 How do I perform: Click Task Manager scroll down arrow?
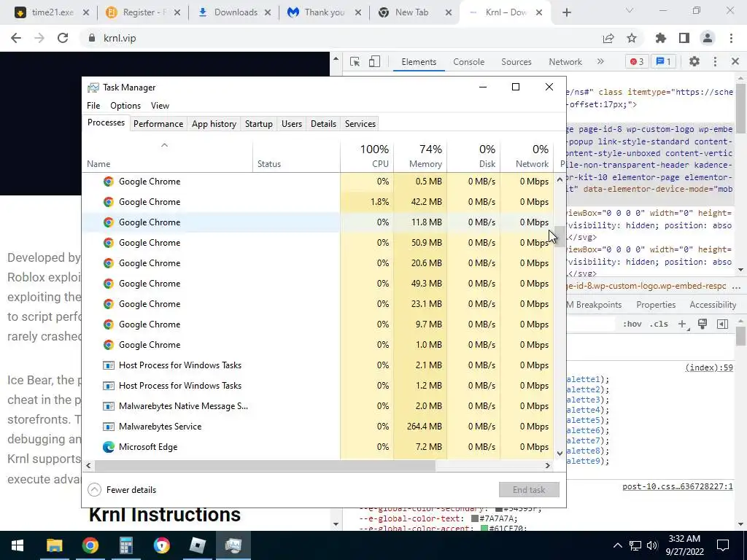click(560, 453)
